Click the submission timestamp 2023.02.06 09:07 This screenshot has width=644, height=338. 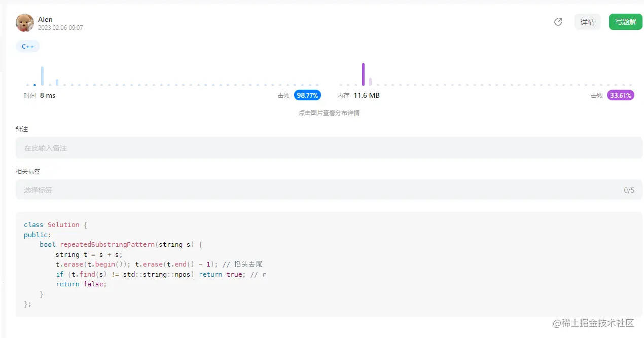click(x=60, y=28)
